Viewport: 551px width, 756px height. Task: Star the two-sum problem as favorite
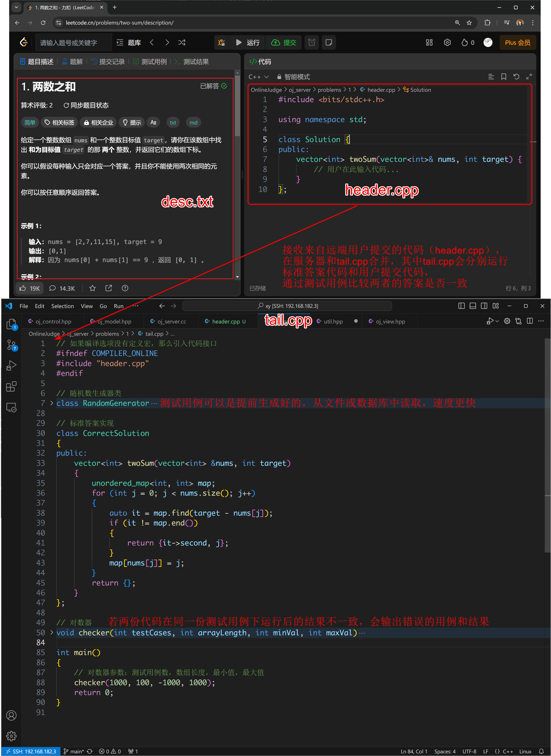[92, 288]
